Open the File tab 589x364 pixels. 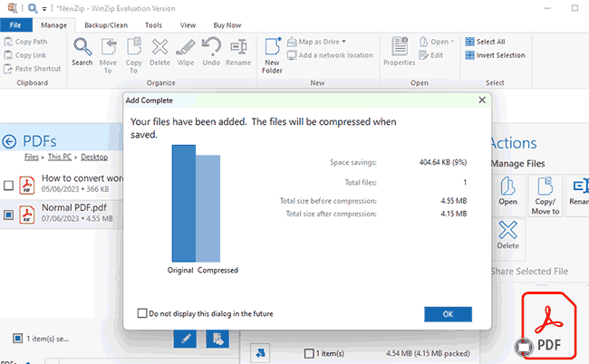[15, 25]
